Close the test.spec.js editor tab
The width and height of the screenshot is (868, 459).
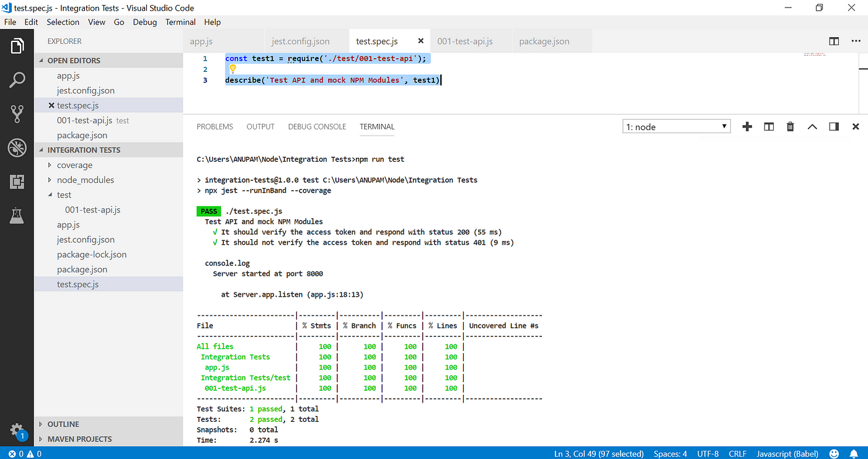click(x=421, y=41)
